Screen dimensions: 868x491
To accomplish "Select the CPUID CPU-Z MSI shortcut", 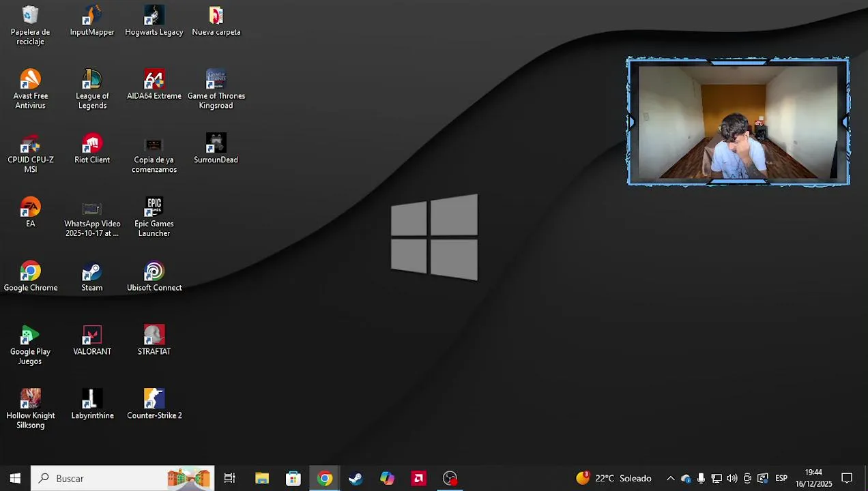I will [x=30, y=153].
